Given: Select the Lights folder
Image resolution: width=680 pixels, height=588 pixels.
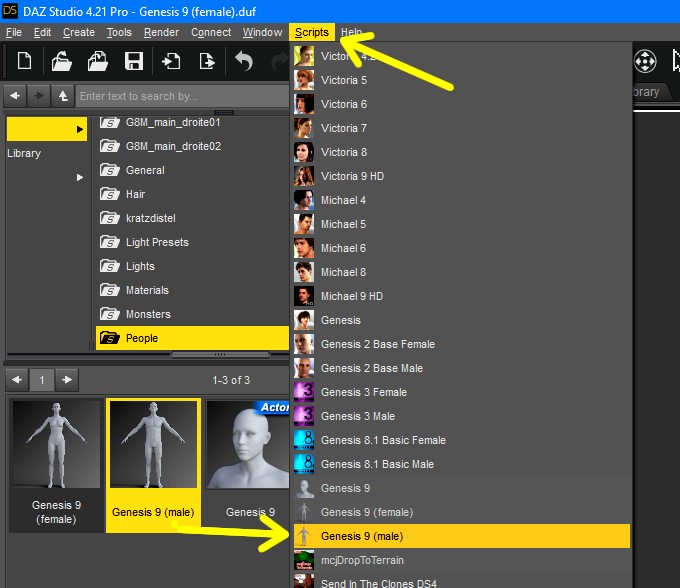Looking at the screenshot, I should [x=192, y=266].
